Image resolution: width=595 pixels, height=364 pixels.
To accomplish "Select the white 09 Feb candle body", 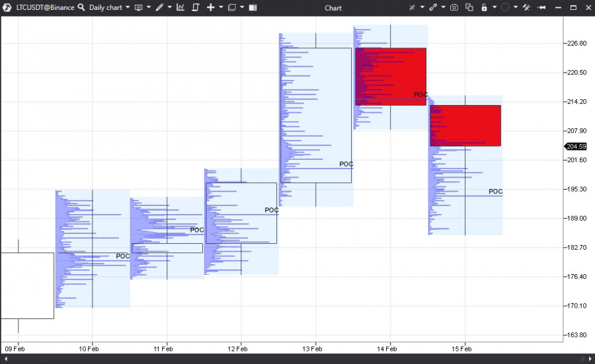I will tap(27, 285).
